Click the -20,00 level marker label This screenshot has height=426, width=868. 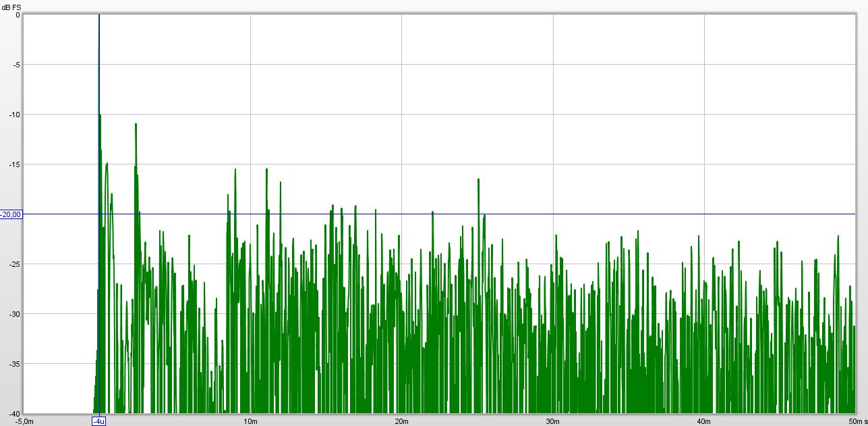[11, 214]
